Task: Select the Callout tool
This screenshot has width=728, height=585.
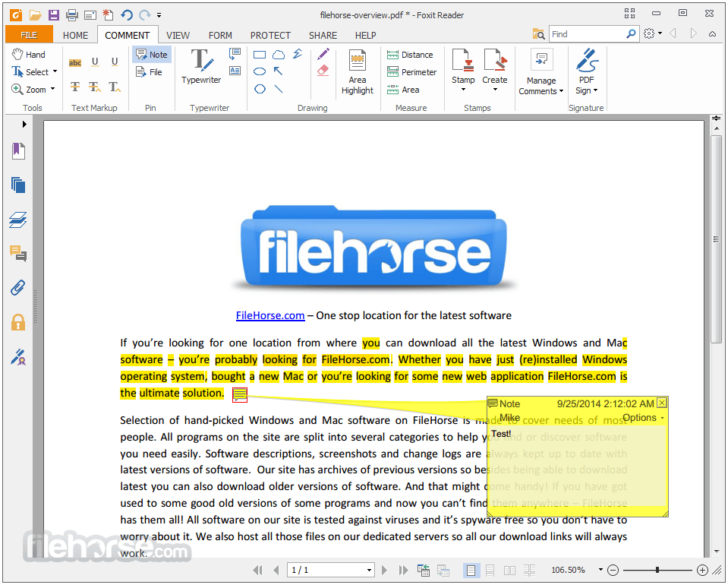Action: [x=235, y=53]
